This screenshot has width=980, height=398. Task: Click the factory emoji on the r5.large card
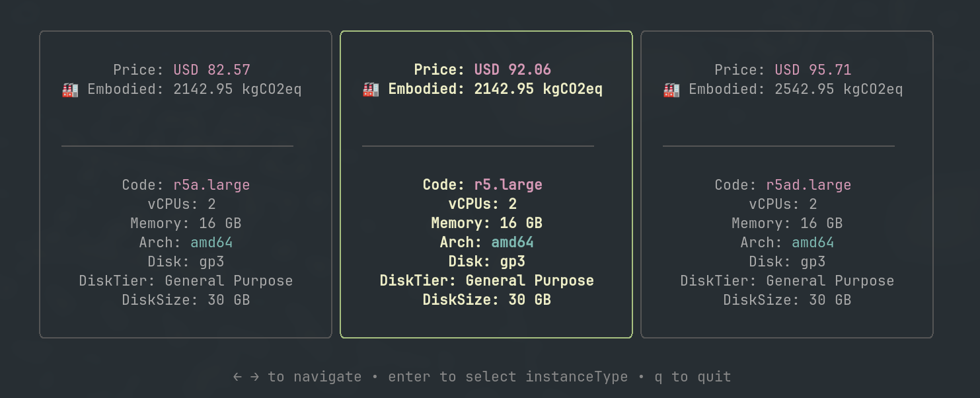[x=369, y=89]
